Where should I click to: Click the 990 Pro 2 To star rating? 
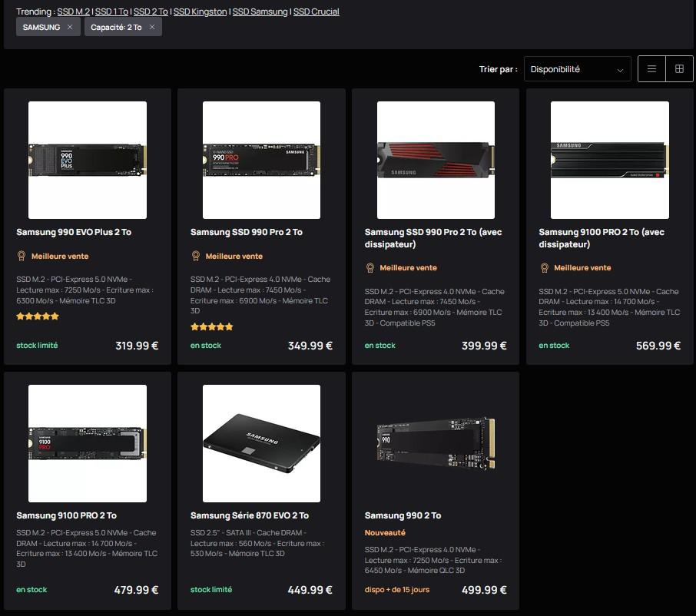[212, 327]
